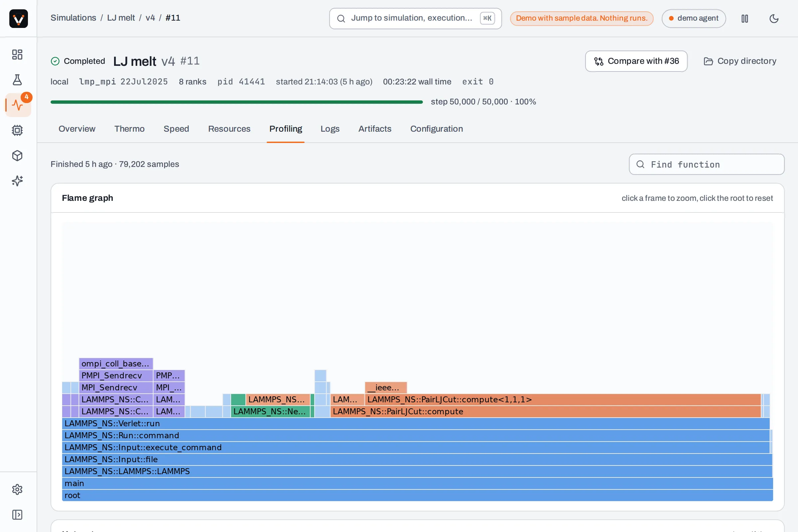Reset zoom by clicking root frame
This screenshot has height=532, width=798.
(418, 495)
